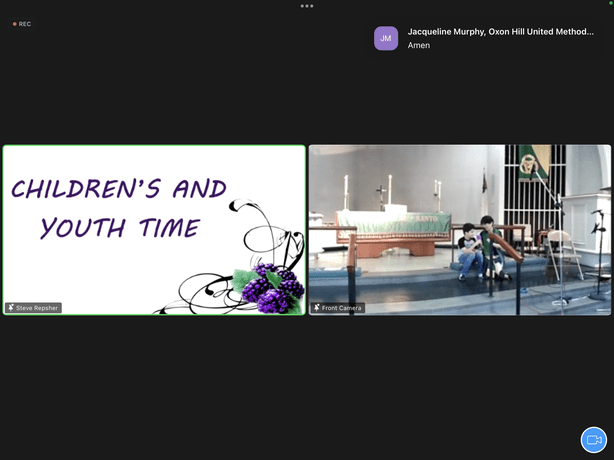Screen dimensions: 614x460
Task: Click the "Amen" chat message text
Action: [419, 46]
